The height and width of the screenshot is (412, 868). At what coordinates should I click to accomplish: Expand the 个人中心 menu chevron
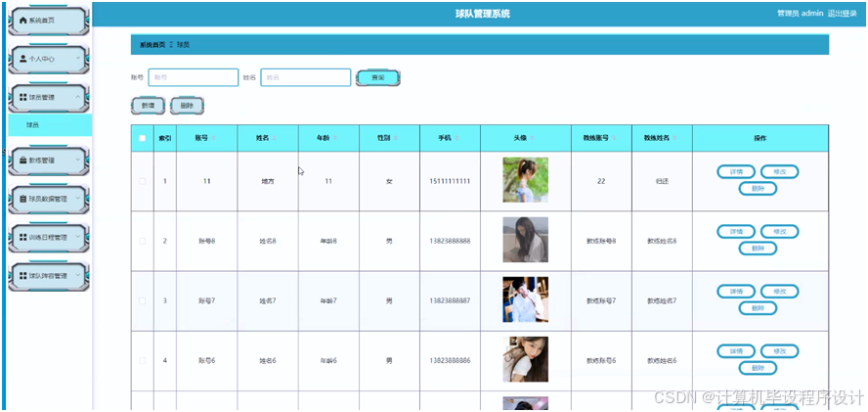(78, 58)
